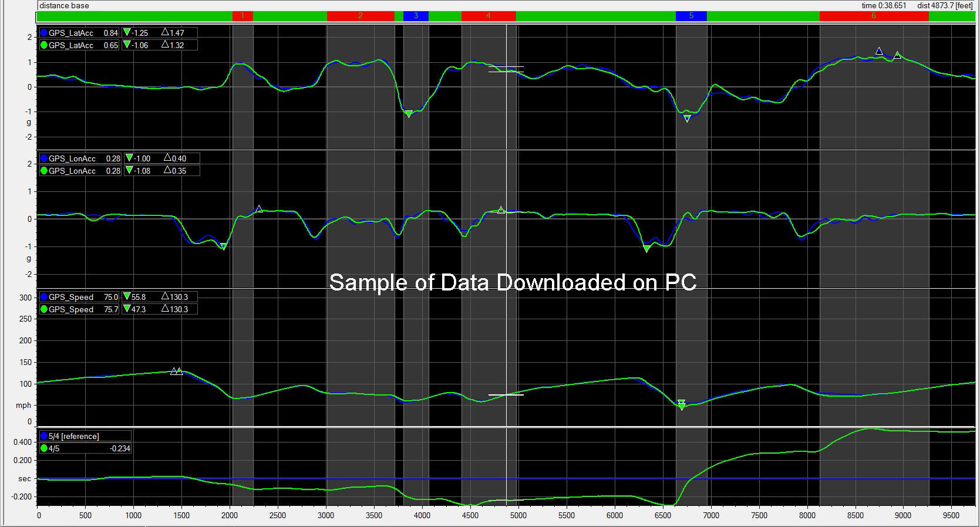
Task: Click the blue GPS_LonAcc legend label
Action: click(72, 158)
